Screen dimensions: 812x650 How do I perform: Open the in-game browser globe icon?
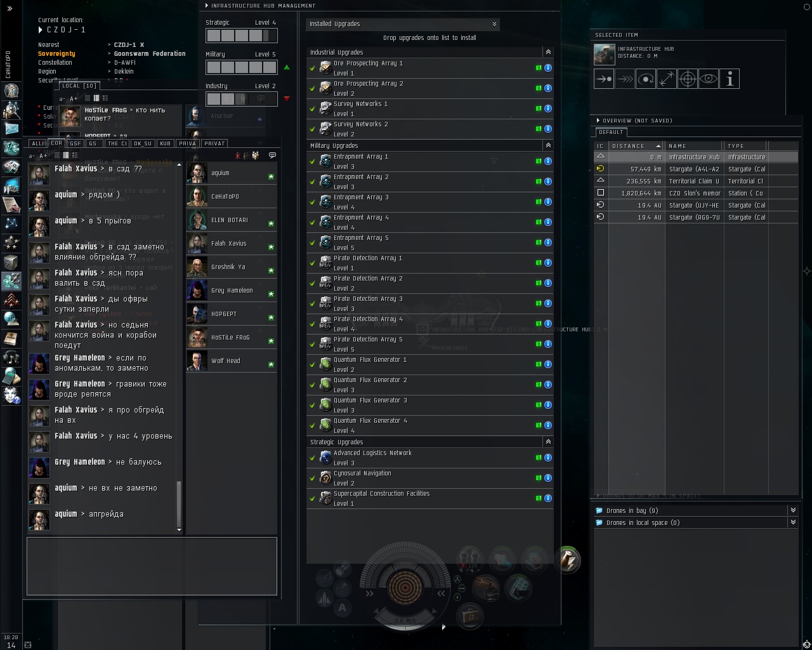pos(11,319)
